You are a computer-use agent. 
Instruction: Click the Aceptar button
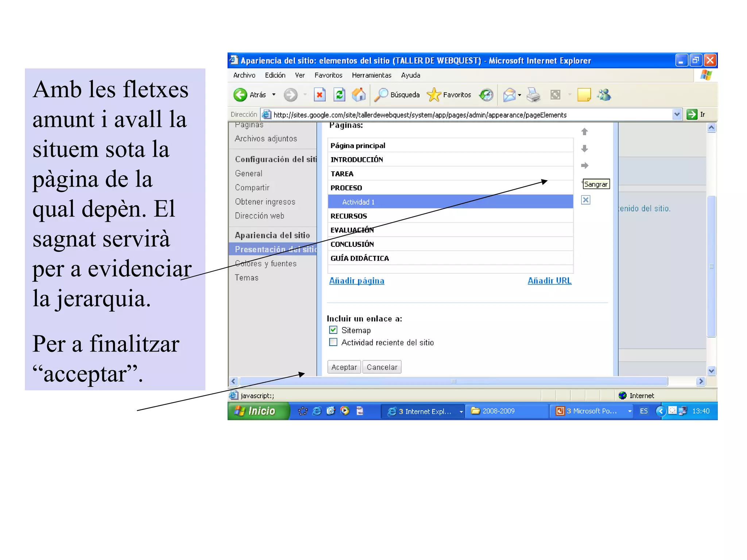(x=344, y=367)
